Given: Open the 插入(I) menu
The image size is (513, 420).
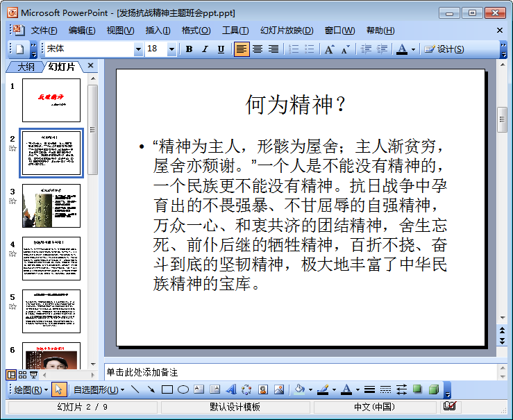Looking at the screenshot, I should 158,31.
